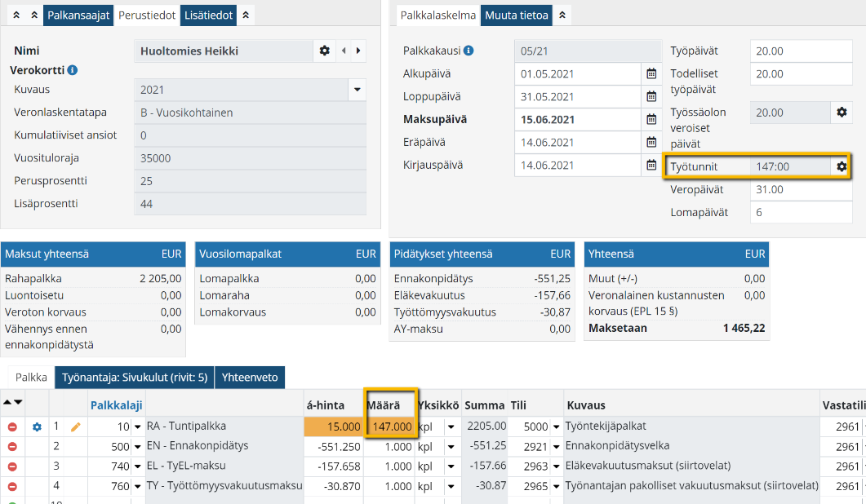Click the pencil edit icon on row 1
Image resolution: width=866 pixels, height=504 pixels.
(76, 427)
